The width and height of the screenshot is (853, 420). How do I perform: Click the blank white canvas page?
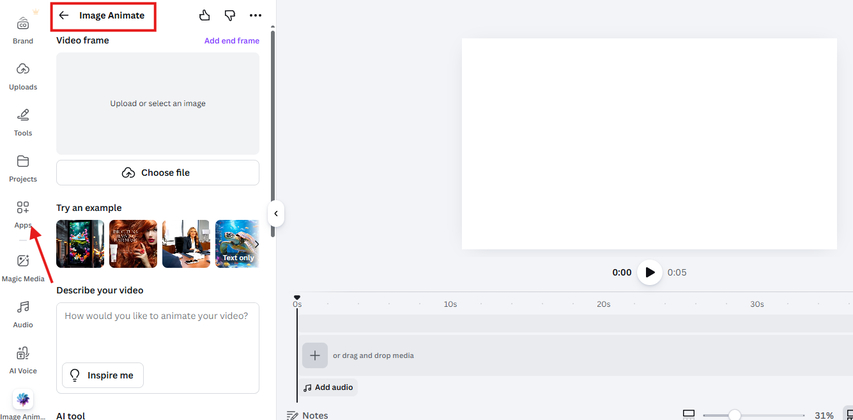pyautogui.click(x=649, y=144)
